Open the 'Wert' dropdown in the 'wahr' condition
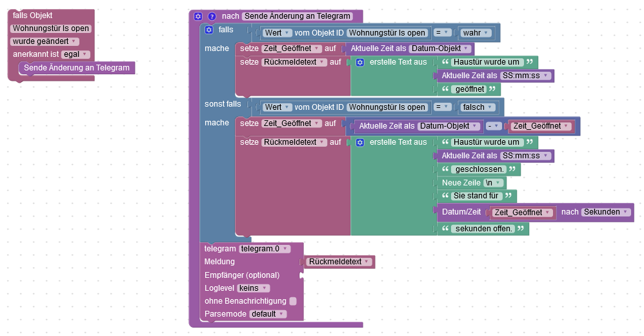Image resolution: width=644 pixels, height=336 pixels. click(x=277, y=33)
